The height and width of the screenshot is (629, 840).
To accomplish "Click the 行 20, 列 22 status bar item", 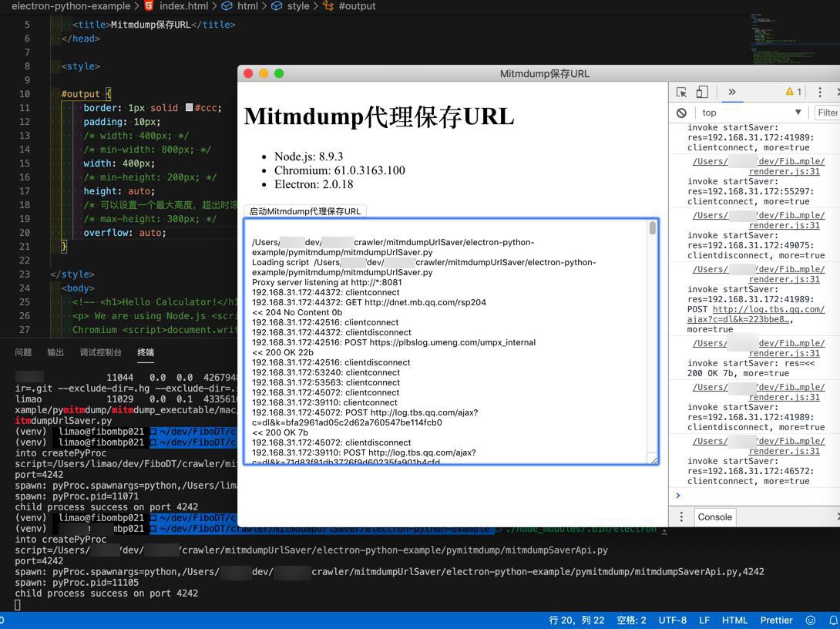I will point(576,621).
